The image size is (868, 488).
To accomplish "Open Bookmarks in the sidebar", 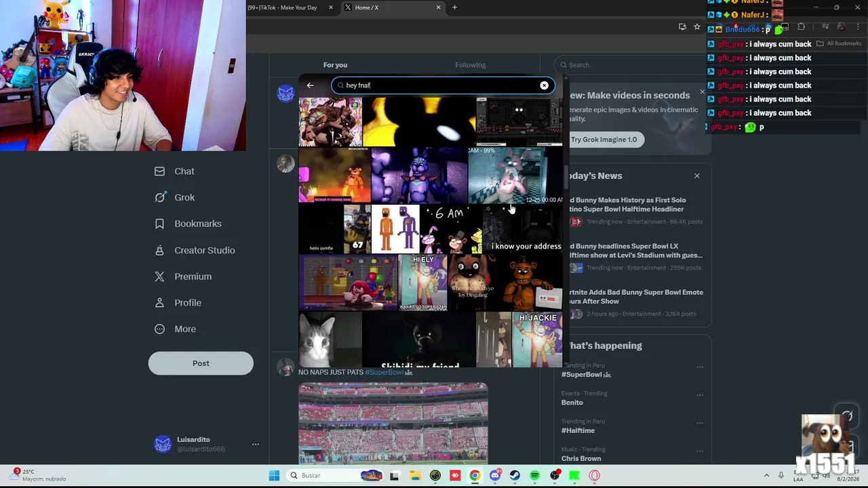I will tap(188, 224).
